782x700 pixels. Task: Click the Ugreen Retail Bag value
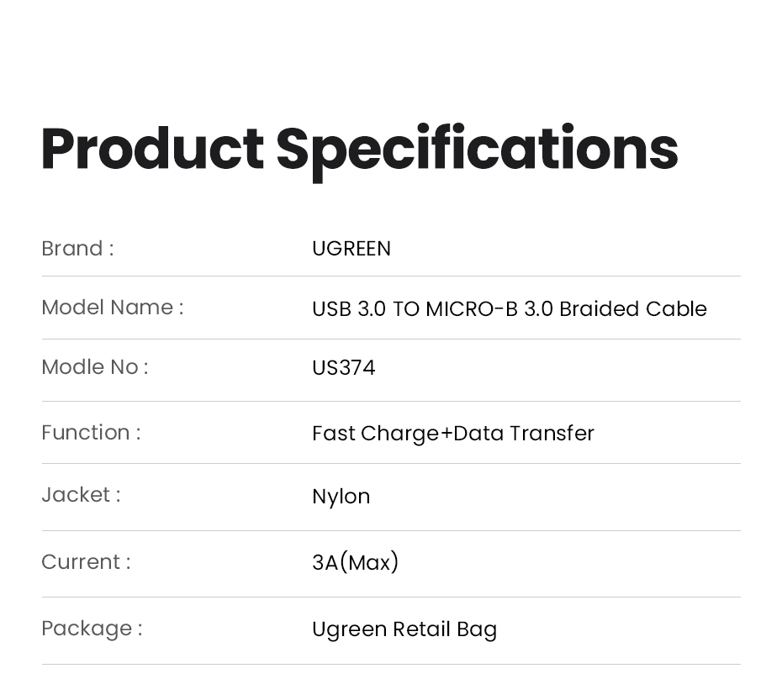click(x=404, y=629)
